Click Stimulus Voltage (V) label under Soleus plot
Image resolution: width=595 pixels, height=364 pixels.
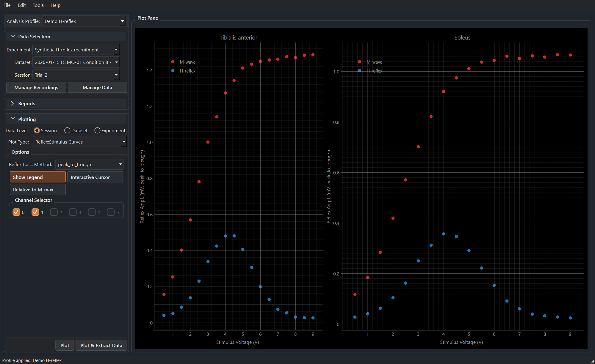pos(461,342)
